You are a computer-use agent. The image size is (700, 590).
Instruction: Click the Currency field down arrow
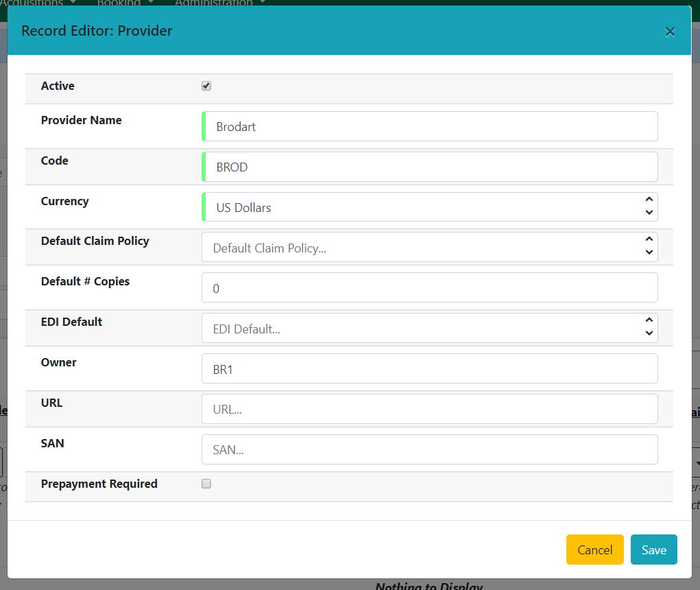click(x=649, y=213)
